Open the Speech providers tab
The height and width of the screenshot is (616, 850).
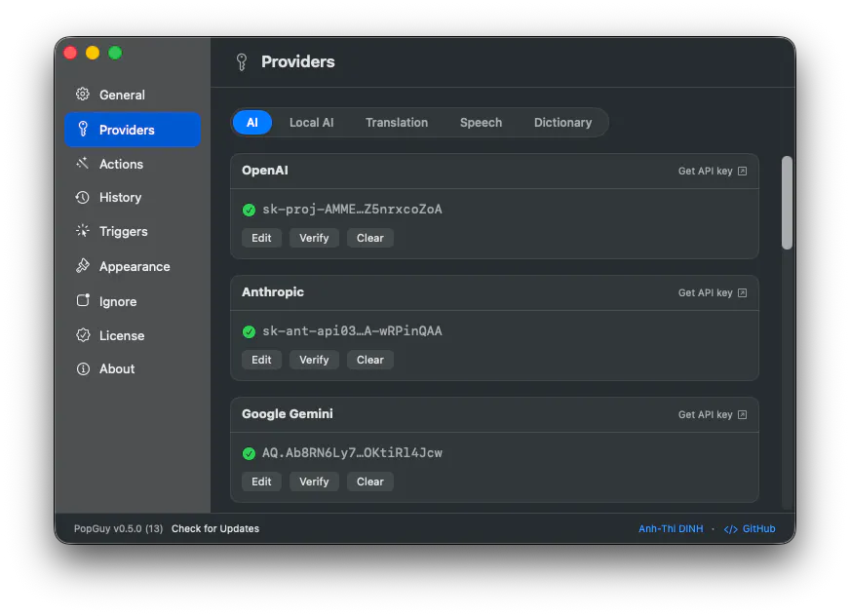tap(481, 123)
